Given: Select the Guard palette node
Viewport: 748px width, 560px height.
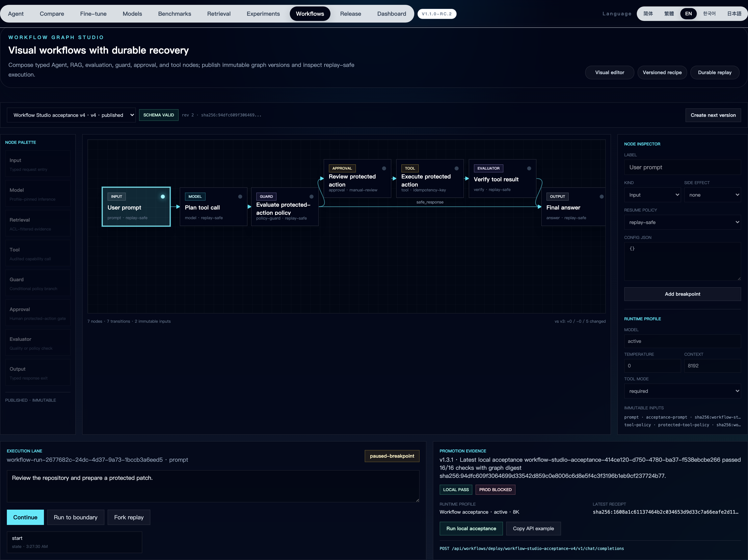Looking at the screenshot, I should [38, 283].
